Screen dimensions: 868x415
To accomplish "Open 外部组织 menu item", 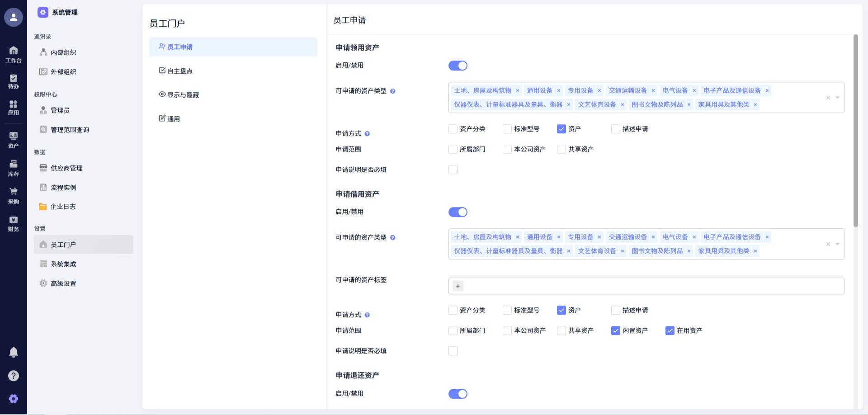I will click(84, 72).
